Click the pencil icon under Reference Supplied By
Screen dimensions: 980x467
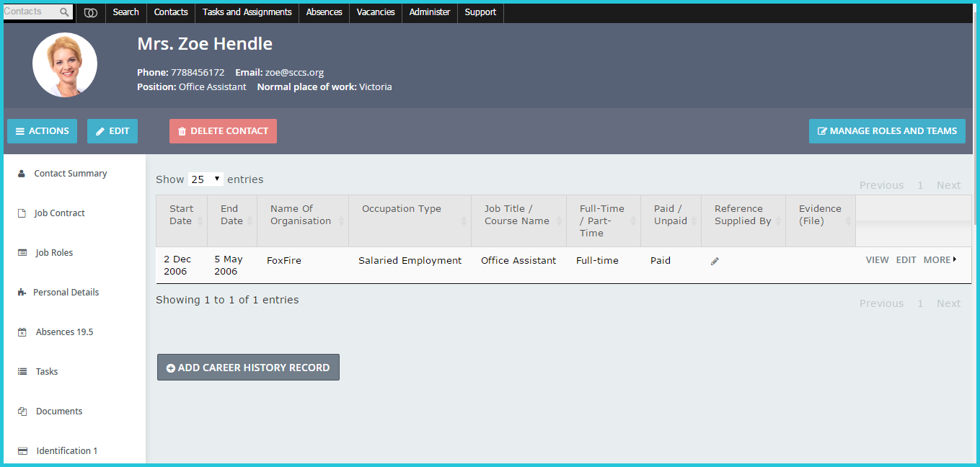715,261
